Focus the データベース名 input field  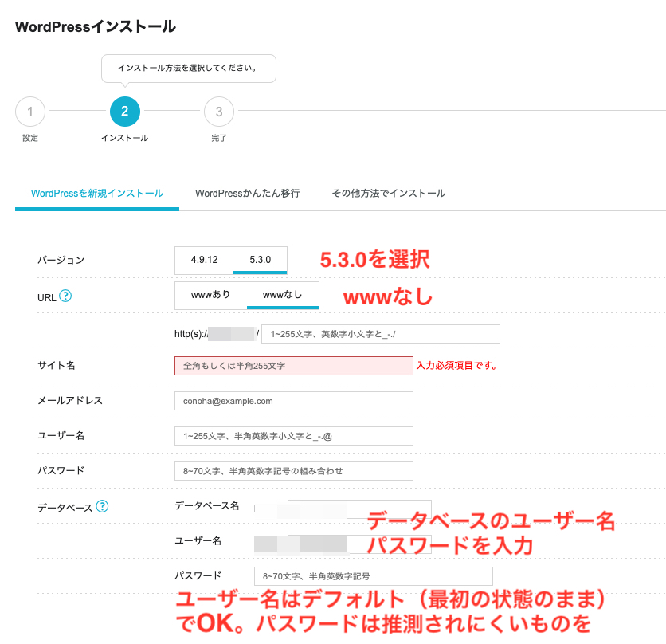[343, 509]
